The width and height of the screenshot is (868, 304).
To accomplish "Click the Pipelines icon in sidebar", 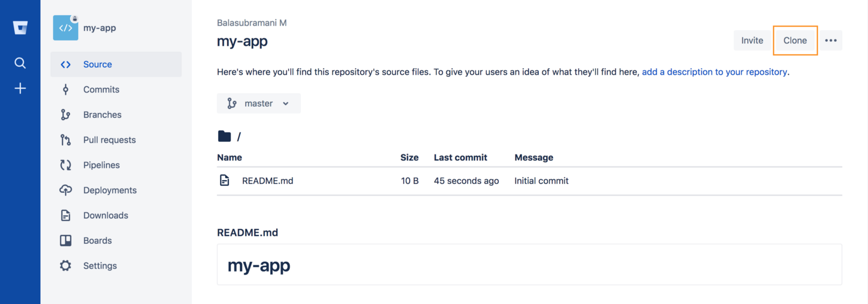I will (x=66, y=165).
